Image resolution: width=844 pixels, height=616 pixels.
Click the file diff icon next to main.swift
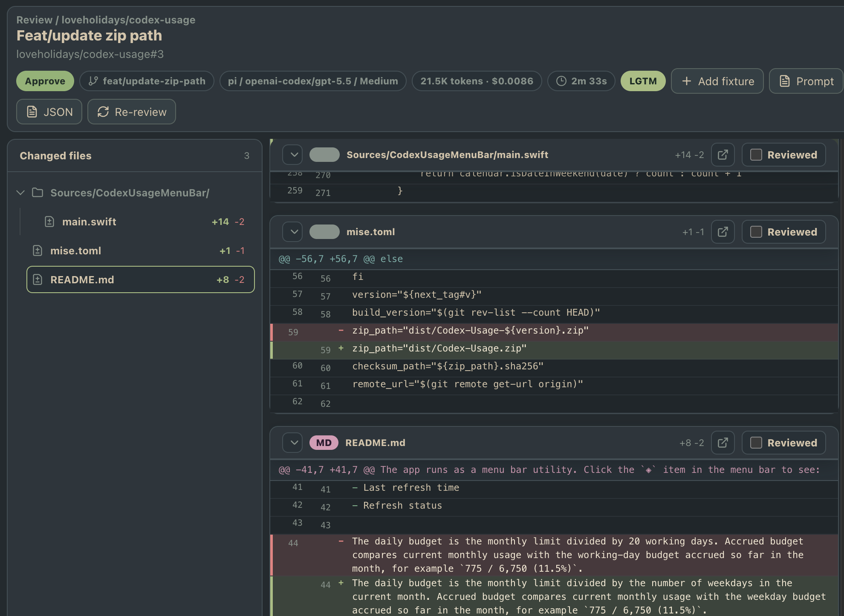[x=49, y=222]
